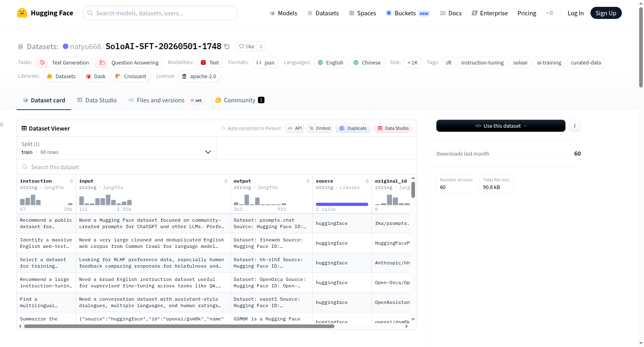Expand the train split selector
Screen dimensions: 644x347
point(116,148)
